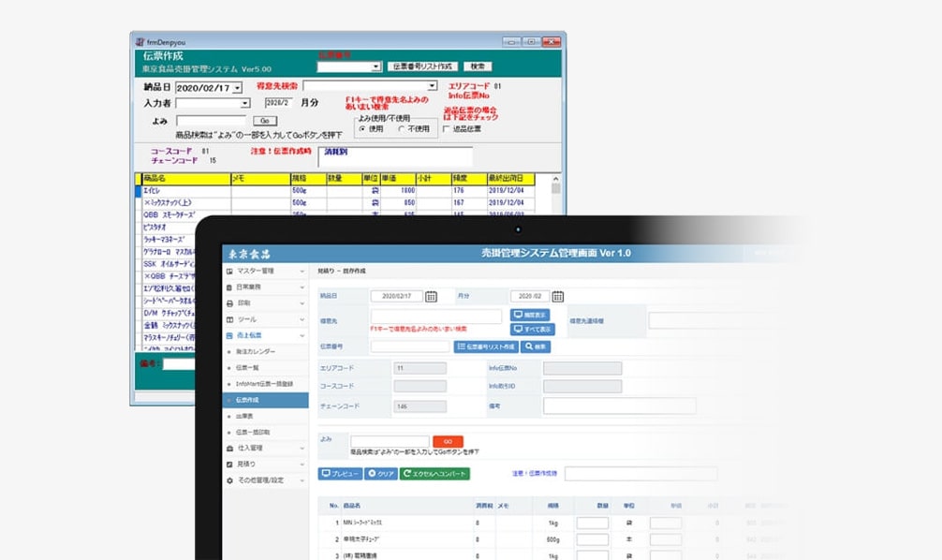This screenshot has width=942, height=560.
Task: Click the その他管理/設定 gear icon
Action: (230, 480)
